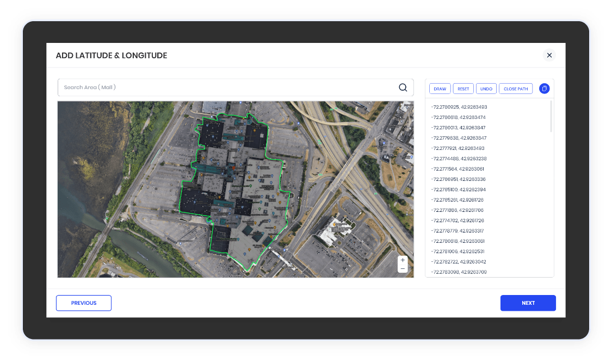Go back with the PREVIOUS button
Image resolution: width=612 pixels, height=364 pixels.
click(x=84, y=303)
